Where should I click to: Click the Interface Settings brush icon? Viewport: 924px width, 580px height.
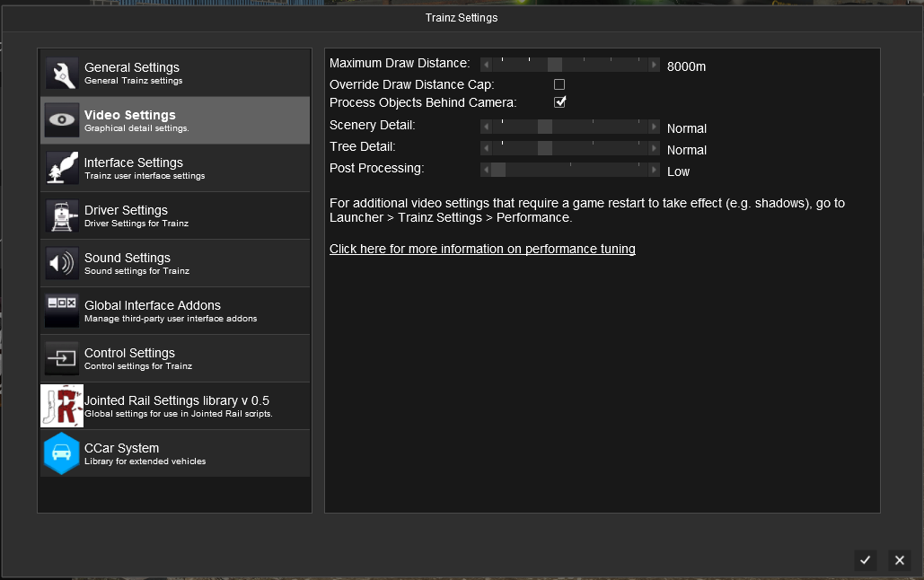(62, 168)
